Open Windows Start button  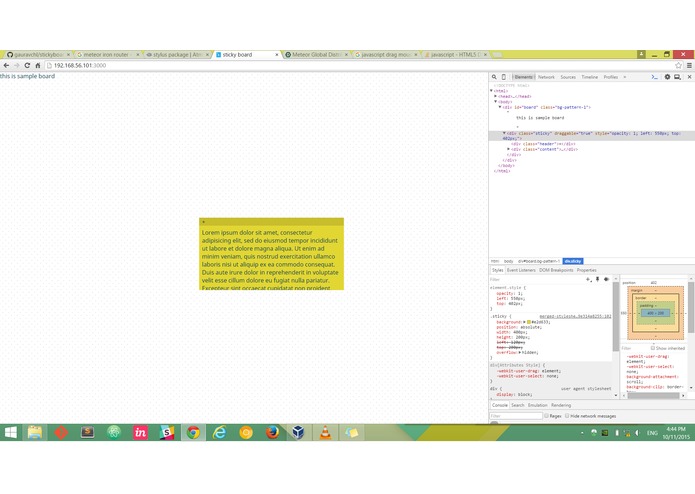coord(10,432)
